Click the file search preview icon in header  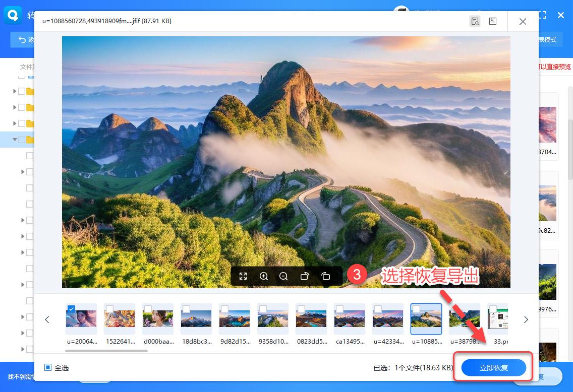(475, 21)
